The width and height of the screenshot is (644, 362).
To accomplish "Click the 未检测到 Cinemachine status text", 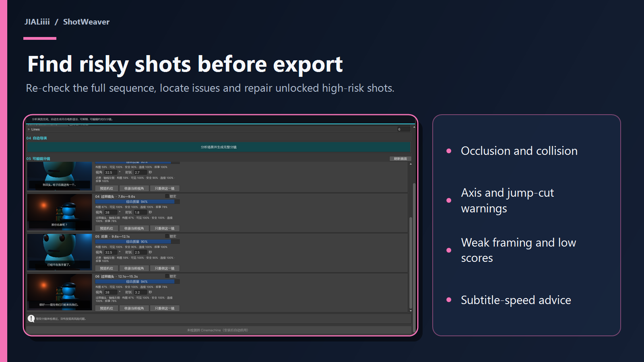I will [x=218, y=330].
